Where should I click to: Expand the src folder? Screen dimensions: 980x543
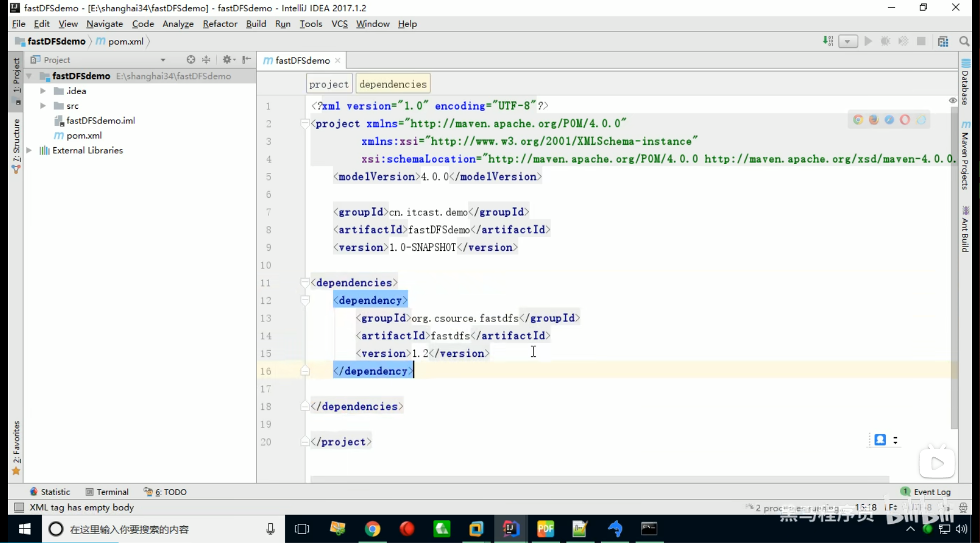[43, 105]
